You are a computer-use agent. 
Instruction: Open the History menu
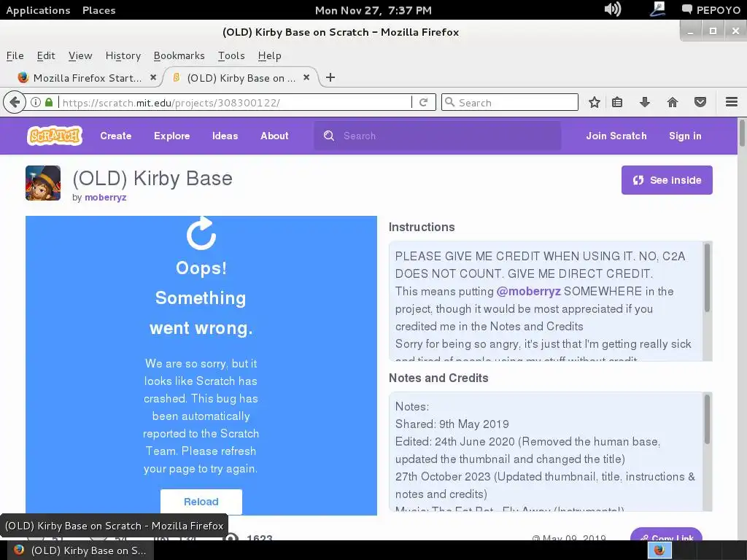[123, 55]
